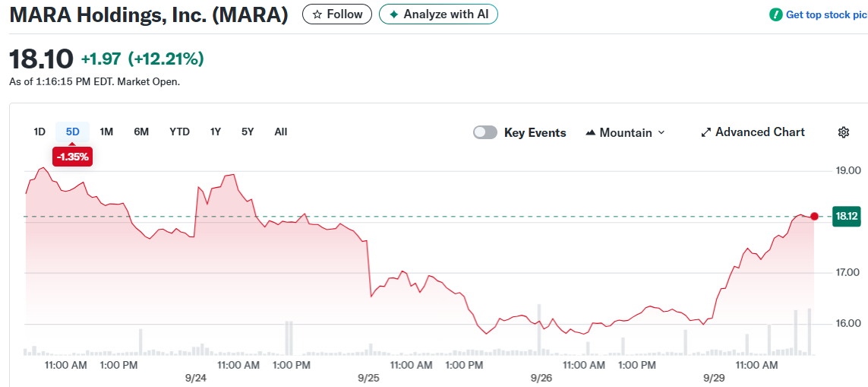Click the 17.00 axis label

(847, 272)
